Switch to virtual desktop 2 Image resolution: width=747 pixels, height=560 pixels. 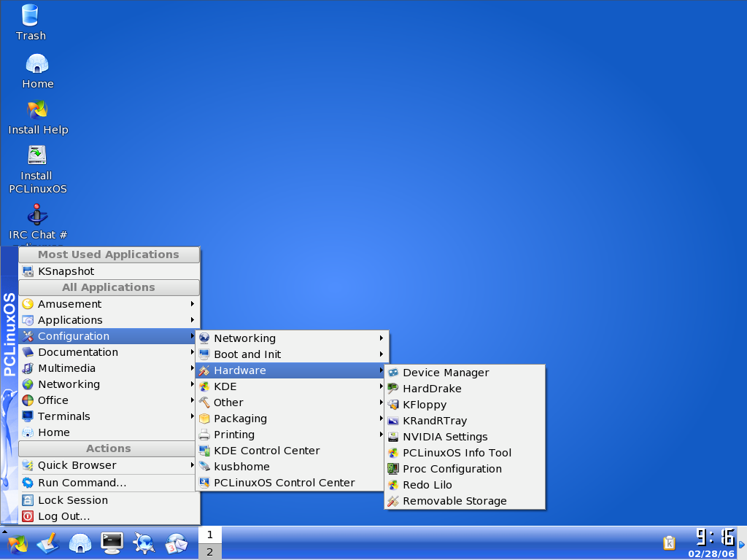209,552
